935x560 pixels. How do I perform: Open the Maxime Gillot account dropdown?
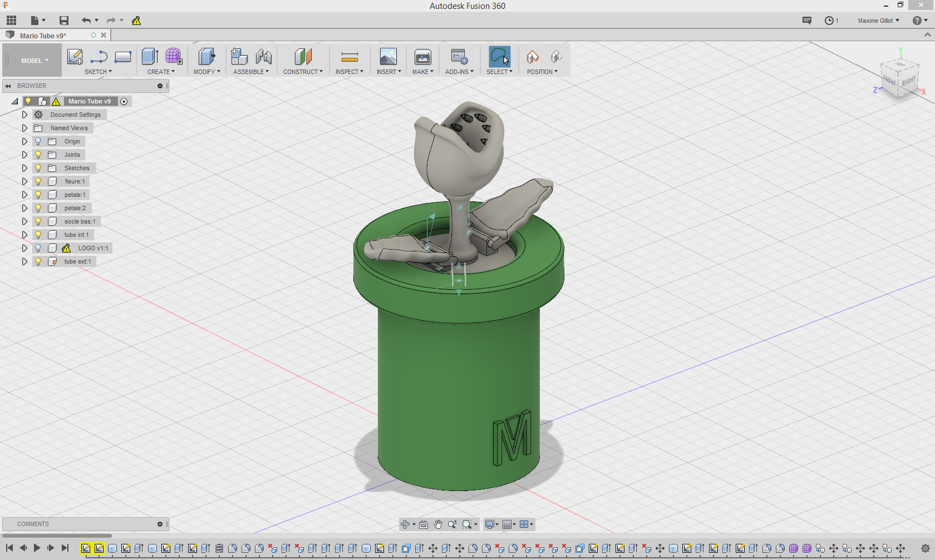[x=878, y=21]
